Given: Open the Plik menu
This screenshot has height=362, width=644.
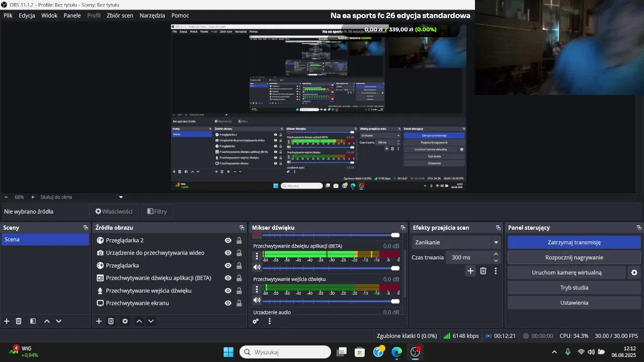Looking at the screenshot, I should pyautogui.click(x=8, y=16).
